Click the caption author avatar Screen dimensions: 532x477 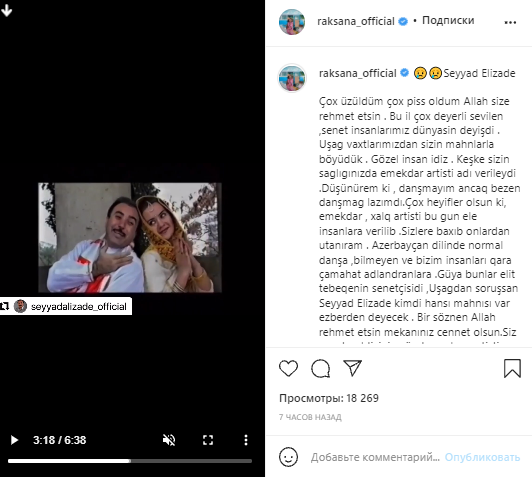pyautogui.click(x=292, y=78)
